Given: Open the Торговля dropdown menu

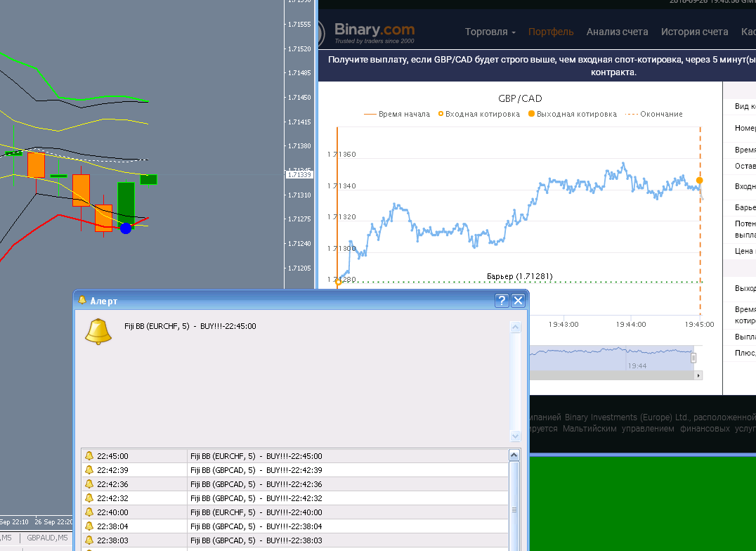Looking at the screenshot, I should 490,32.
